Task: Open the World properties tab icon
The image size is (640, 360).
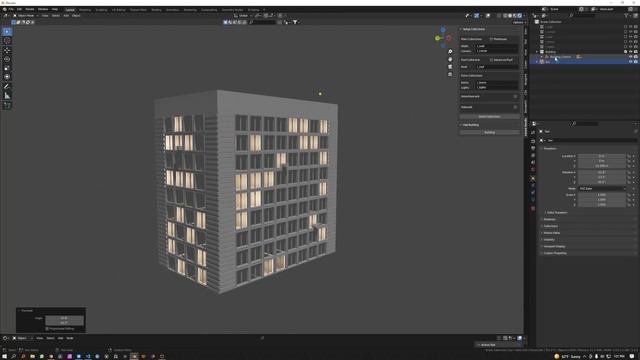Action: pos(533,169)
